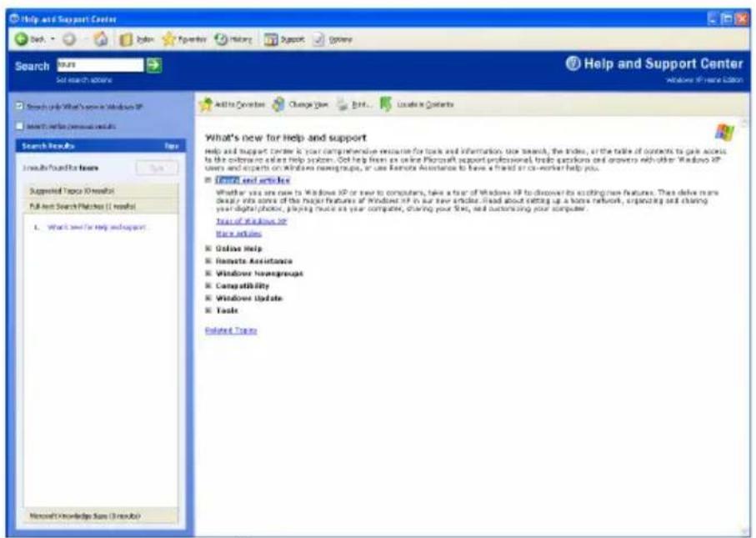756x538 pixels.
Task: Expand Microsoft Knowledge Base results section
Action: 101,515
